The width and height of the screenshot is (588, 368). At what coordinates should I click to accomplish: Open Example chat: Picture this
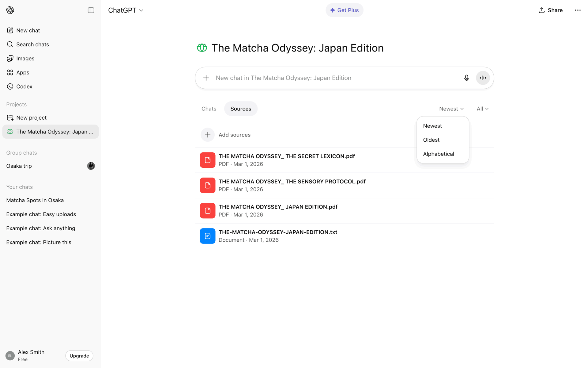pos(51,242)
